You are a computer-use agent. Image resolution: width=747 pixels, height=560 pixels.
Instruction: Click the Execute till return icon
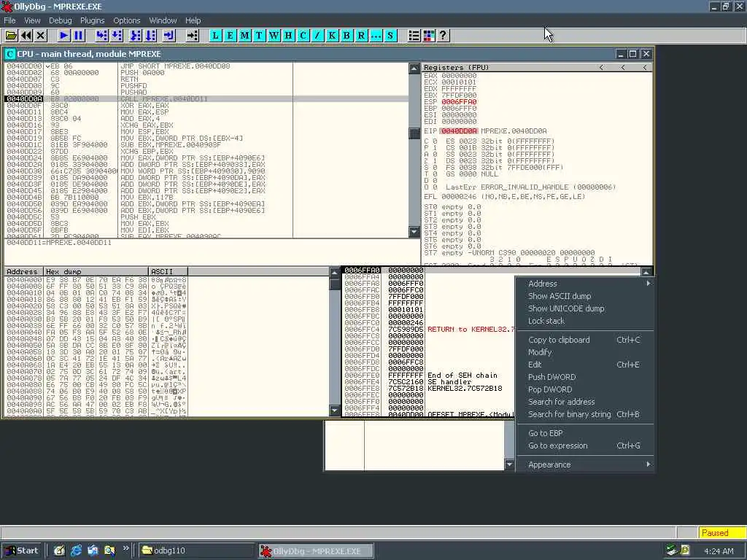coord(169,36)
